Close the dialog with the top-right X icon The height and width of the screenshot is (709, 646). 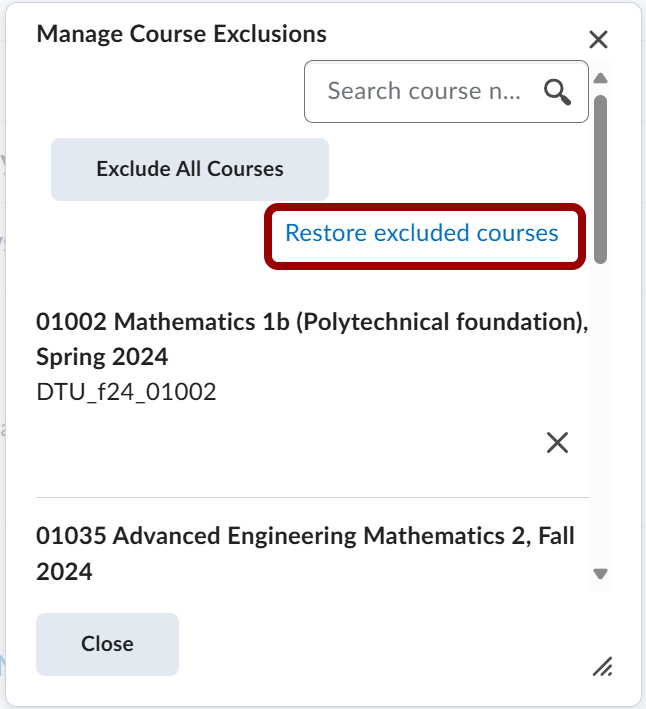pyautogui.click(x=598, y=40)
